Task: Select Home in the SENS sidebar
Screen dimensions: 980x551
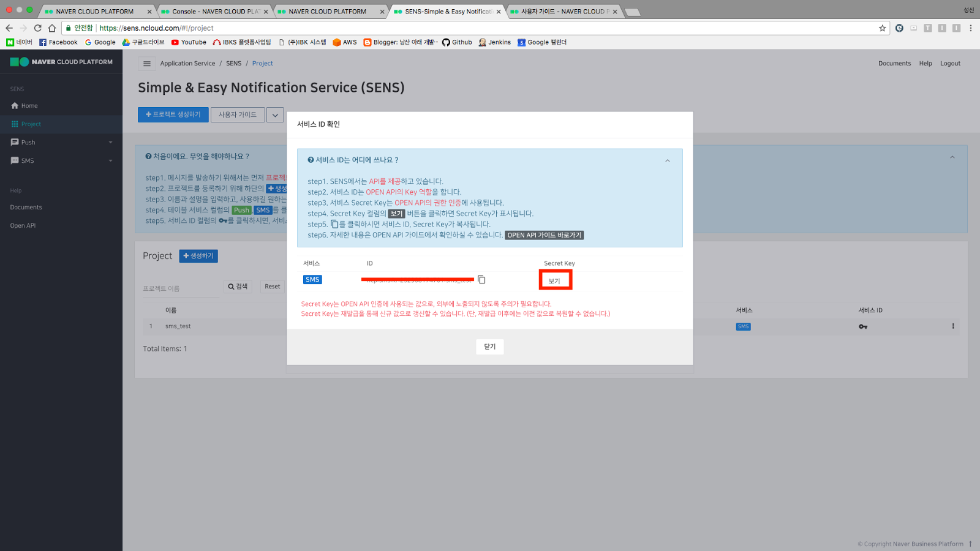Action: (61, 106)
